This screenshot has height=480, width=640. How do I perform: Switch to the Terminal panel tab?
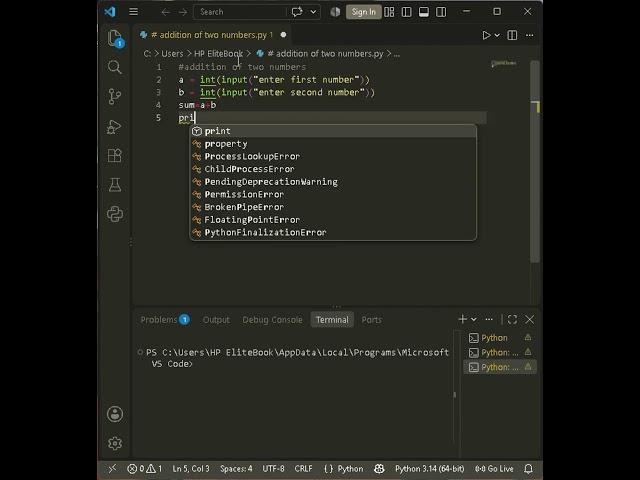coord(332,320)
